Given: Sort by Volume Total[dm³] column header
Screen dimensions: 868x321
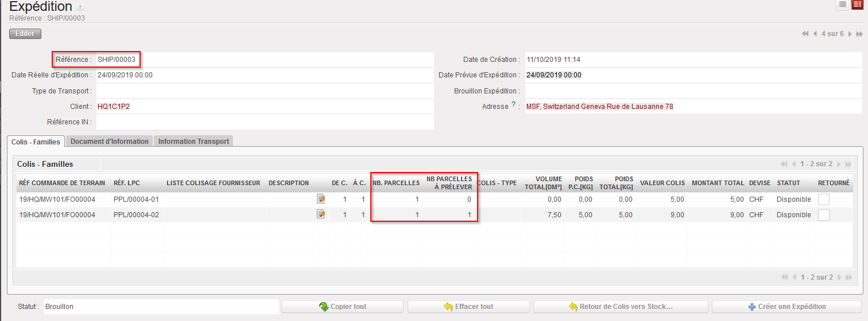Looking at the screenshot, I should [x=543, y=183].
